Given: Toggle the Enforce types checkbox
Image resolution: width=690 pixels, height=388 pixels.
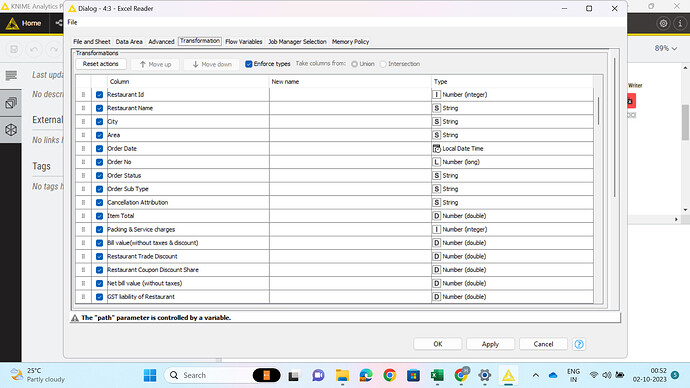Looking at the screenshot, I should pyautogui.click(x=249, y=64).
